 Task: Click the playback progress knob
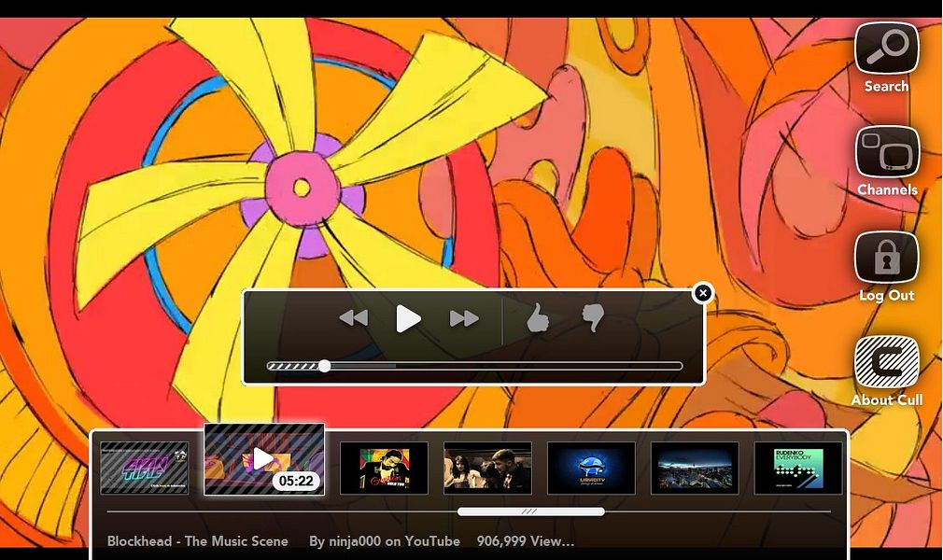324,366
